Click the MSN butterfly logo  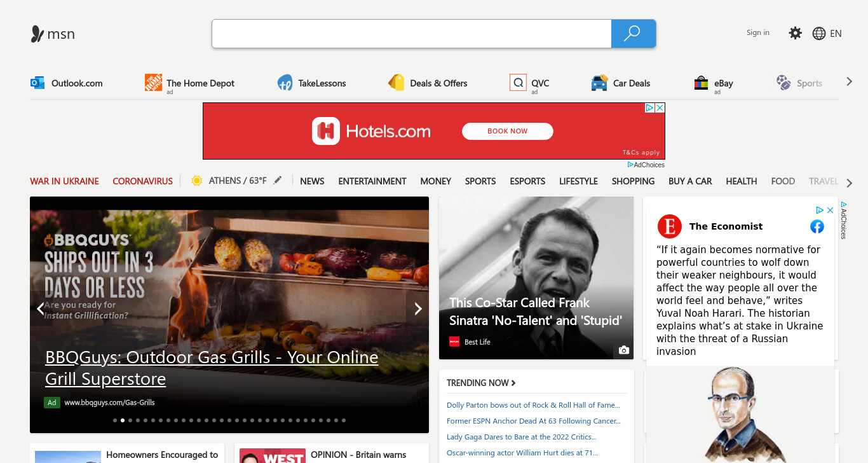click(37, 34)
